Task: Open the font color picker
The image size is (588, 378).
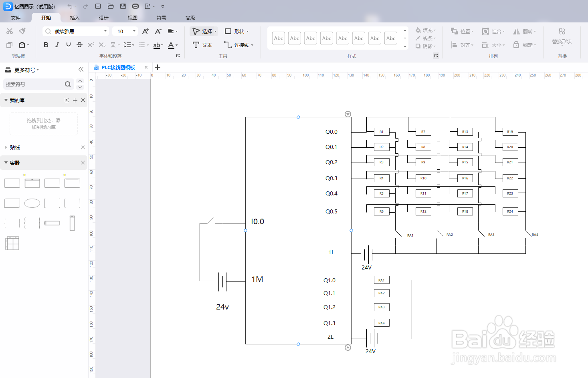Action: pos(173,45)
